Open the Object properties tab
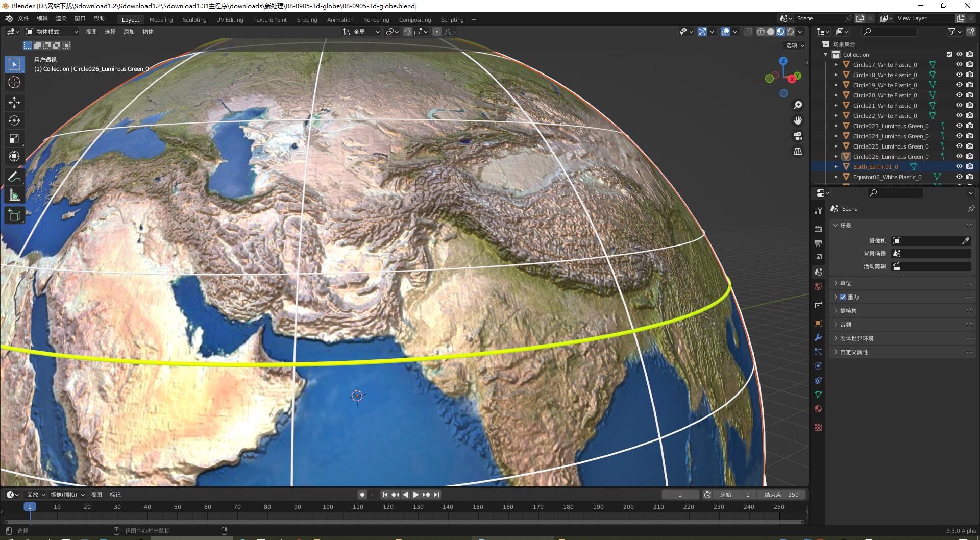Viewport: 980px width, 540px height. [x=818, y=323]
